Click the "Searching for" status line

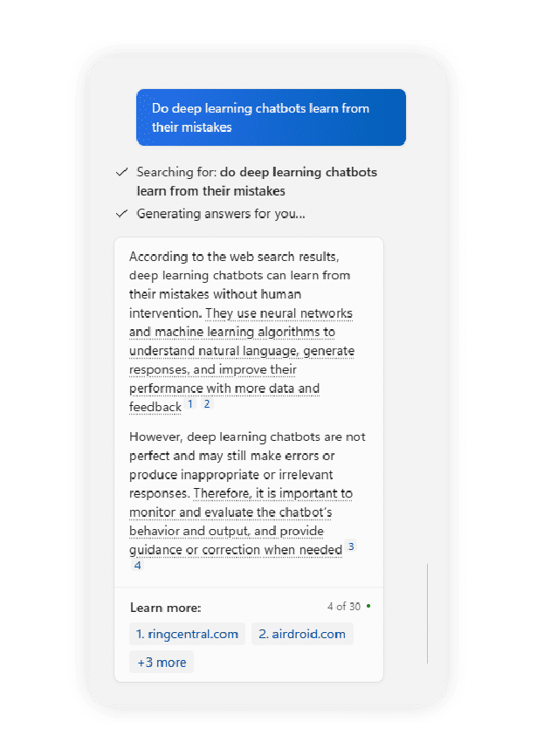pos(257,182)
